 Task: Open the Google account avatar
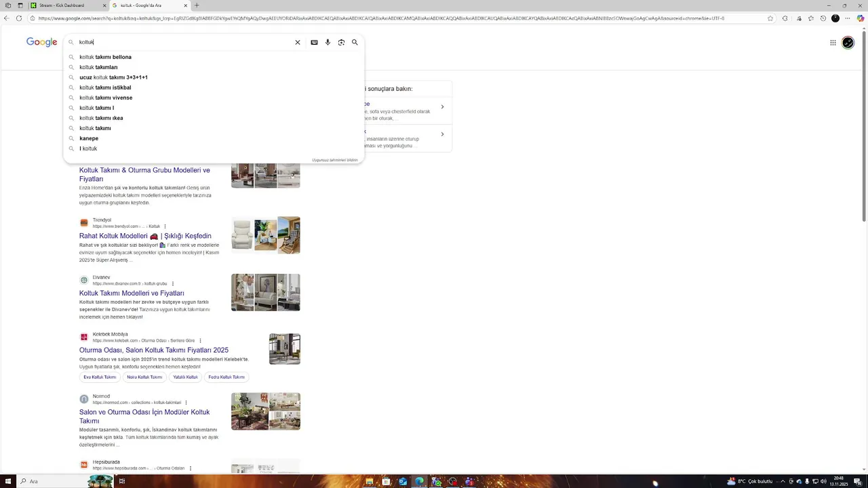tap(848, 43)
